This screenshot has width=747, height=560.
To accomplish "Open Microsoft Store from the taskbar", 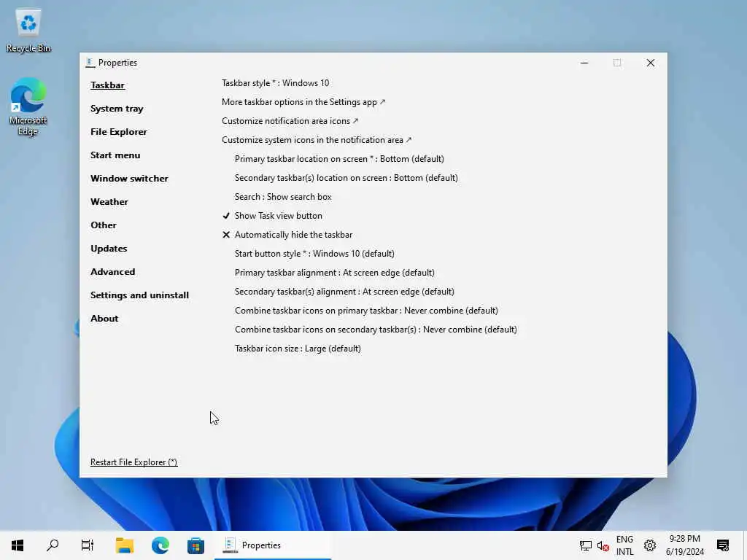I will coord(196,545).
